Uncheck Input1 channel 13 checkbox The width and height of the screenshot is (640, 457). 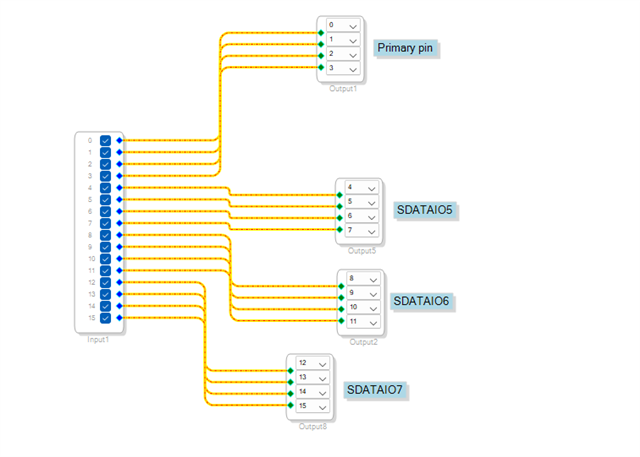(105, 294)
